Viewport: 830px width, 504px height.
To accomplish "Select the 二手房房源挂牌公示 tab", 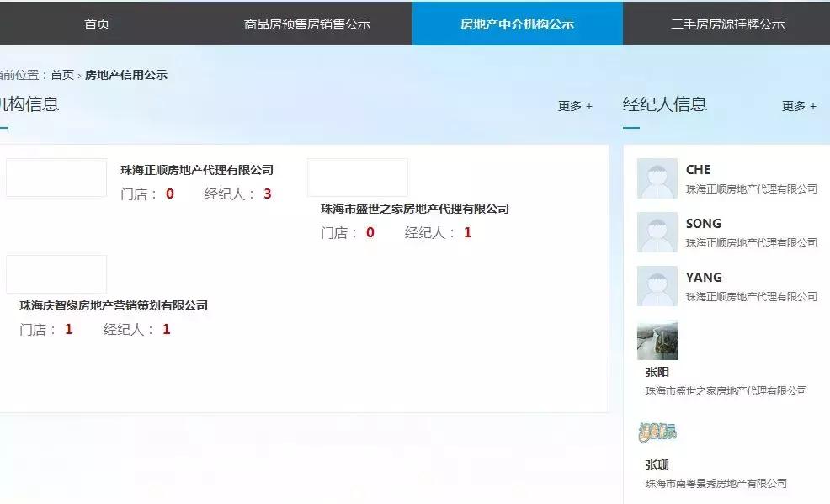I will tap(727, 24).
